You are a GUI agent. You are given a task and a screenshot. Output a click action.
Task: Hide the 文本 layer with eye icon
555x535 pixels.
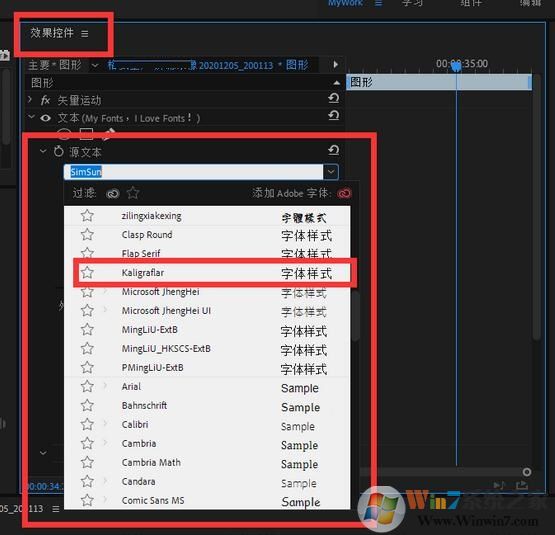coord(45,118)
